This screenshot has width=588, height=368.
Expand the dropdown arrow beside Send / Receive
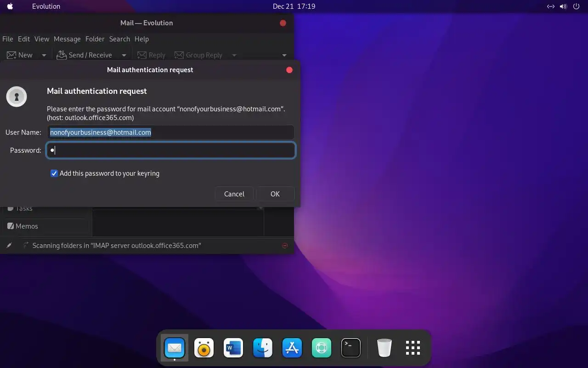coord(124,55)
